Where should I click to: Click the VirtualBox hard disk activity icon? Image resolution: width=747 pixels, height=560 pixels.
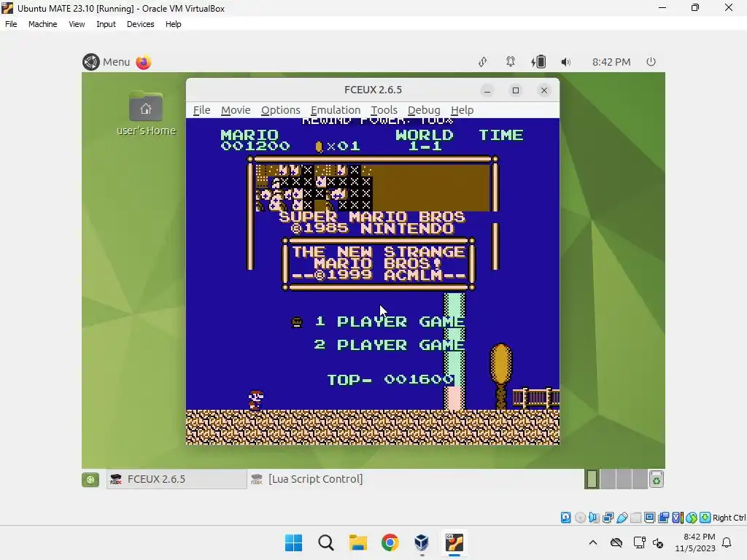tap(565, 517)
